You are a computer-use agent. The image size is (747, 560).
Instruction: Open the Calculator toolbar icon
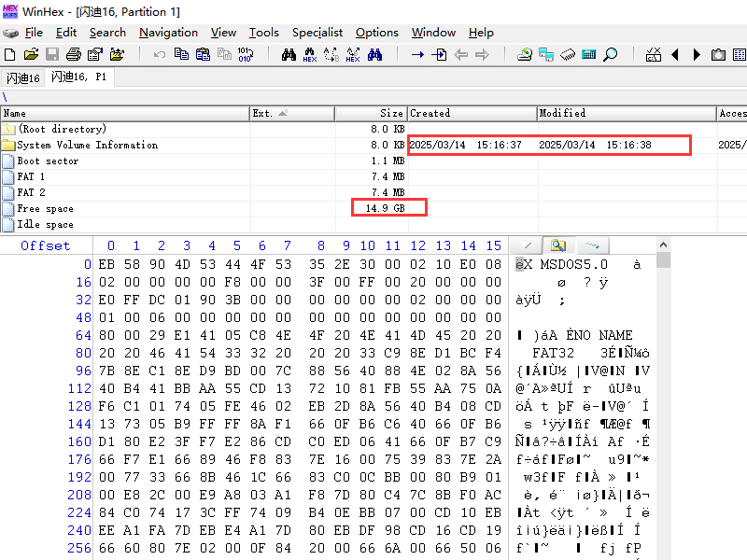point(589,55)
